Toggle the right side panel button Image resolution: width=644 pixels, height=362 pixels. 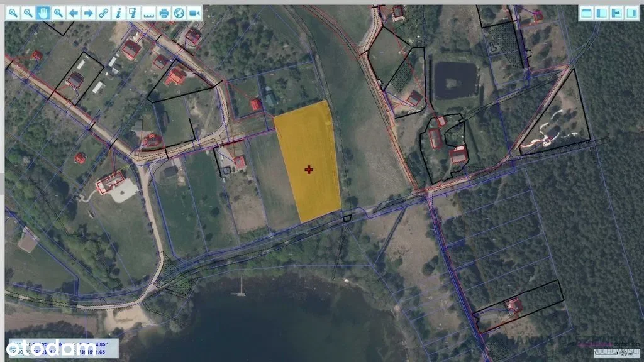pos(631,13)
